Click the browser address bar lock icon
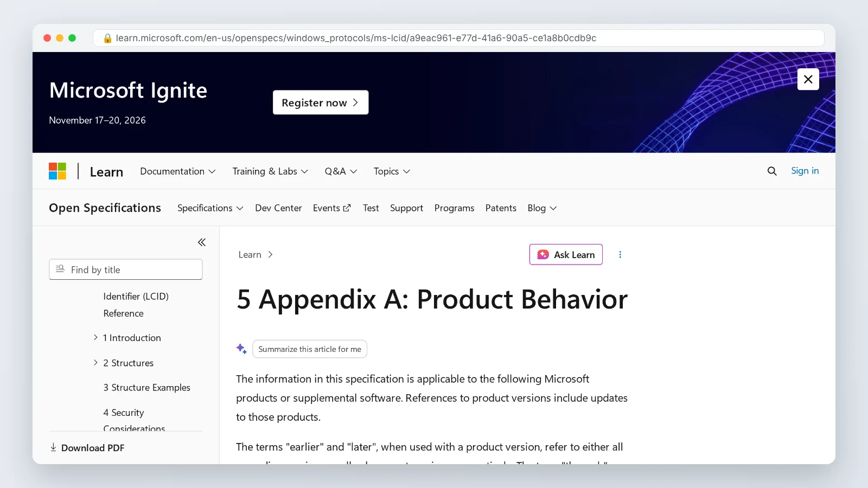 coord(107,38)
